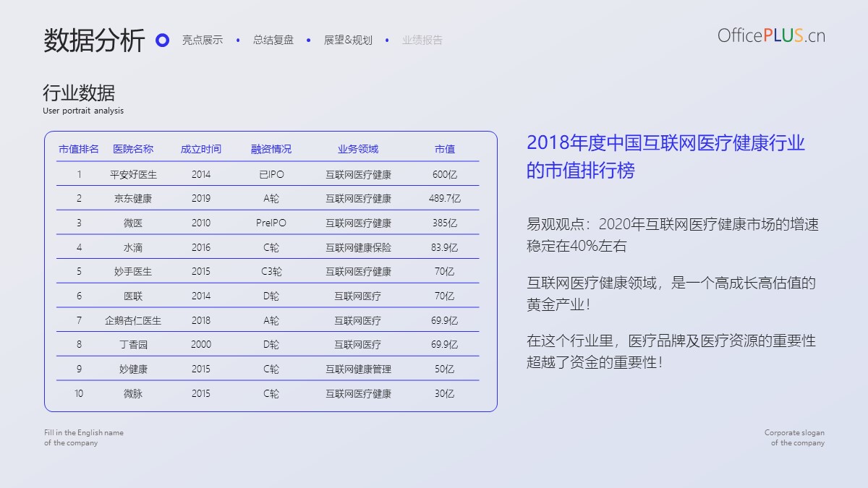Select the 企鹅杏仁医生 cell
The width and height of the screenshot is (868, 488).
tap(133, 320)
